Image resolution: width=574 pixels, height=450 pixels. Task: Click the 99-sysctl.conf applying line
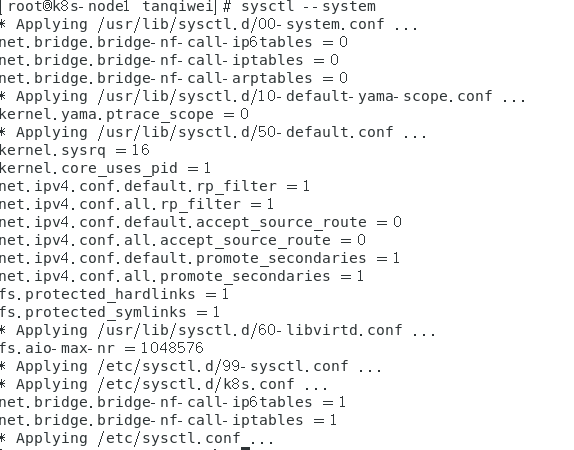coord(191,366)
